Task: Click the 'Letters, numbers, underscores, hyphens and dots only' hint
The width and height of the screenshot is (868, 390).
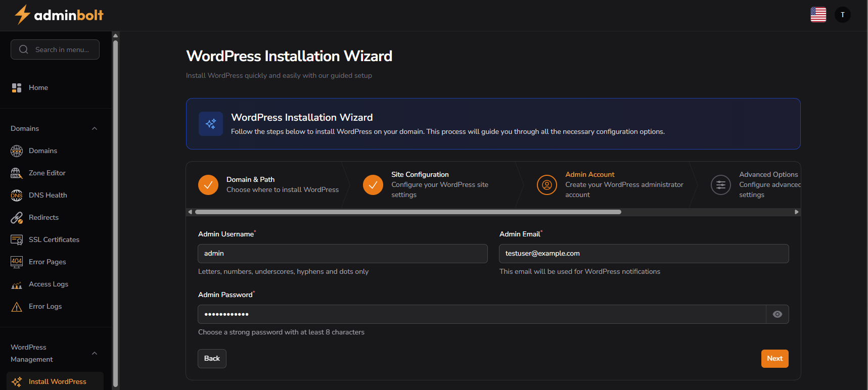Action: (283, 272)
